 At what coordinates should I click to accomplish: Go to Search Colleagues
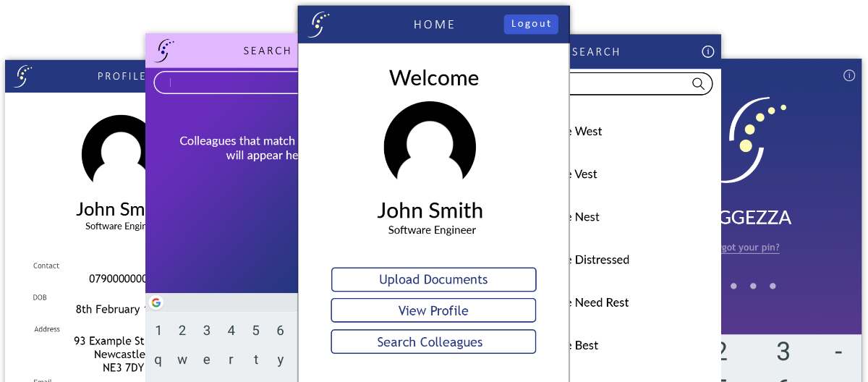[433, 342]
